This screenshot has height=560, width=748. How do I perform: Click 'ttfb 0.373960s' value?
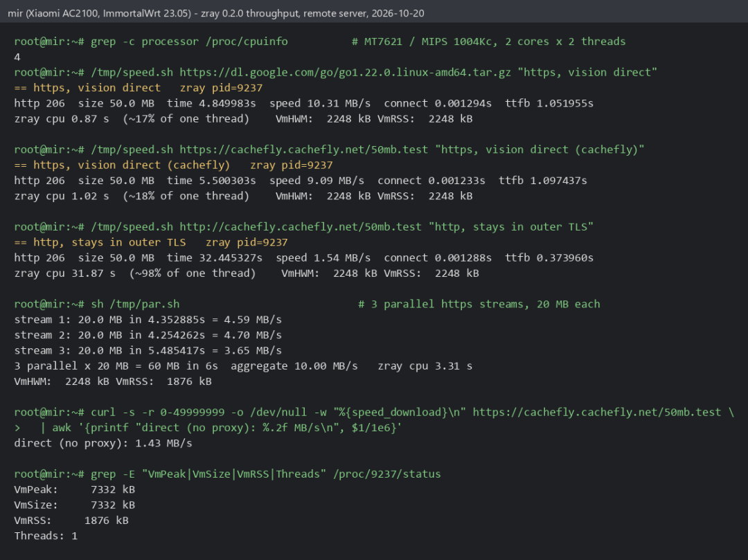coord(549,258)
